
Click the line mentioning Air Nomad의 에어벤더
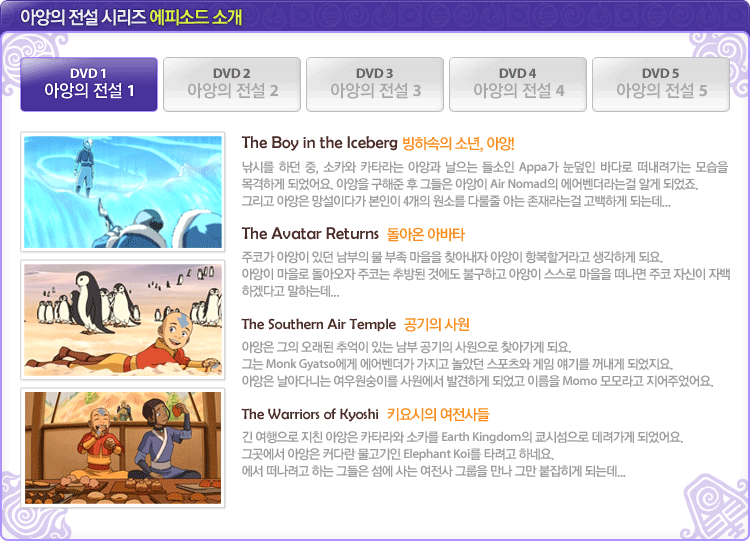click(x=470, y=184)
